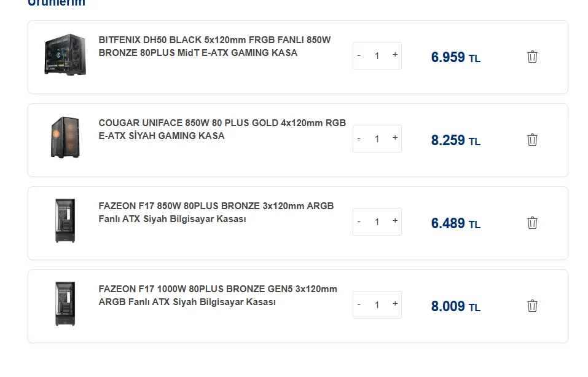
Task: Click the quantity field of FAZEON 1000W
Action: [x=377, y=305]
